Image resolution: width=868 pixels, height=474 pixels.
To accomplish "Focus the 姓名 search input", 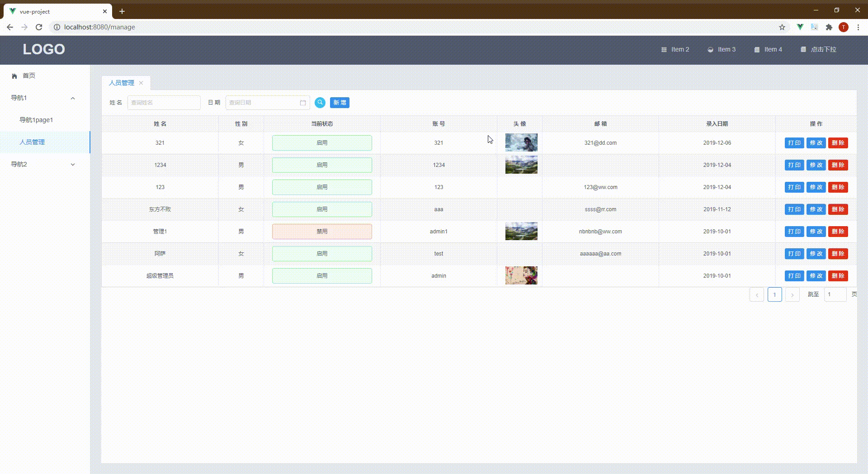I will [x=164, y=103].
